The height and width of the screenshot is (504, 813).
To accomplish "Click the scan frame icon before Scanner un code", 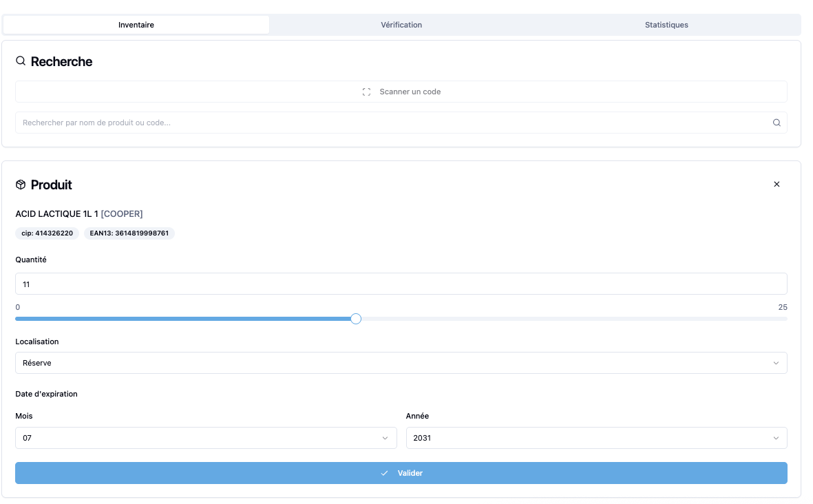I will pyautogui.click(x=366, y=92).
